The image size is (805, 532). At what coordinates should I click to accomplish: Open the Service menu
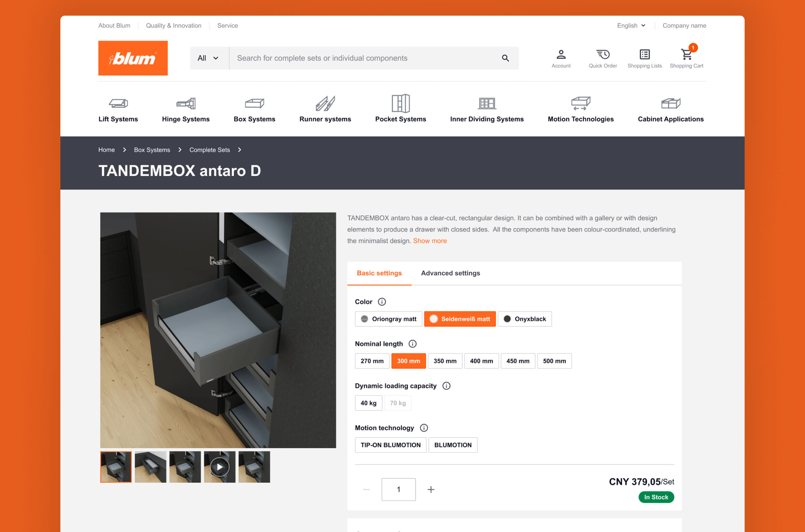227,25
